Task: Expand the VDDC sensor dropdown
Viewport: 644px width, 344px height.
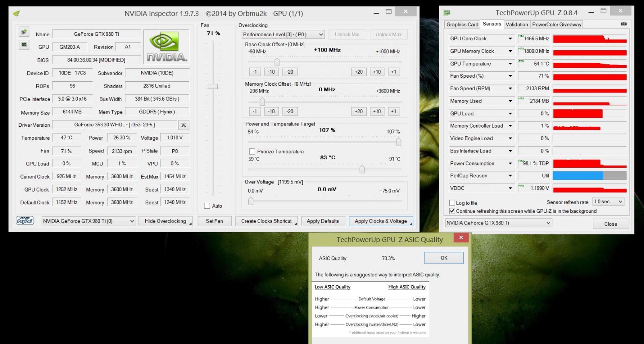Action: pos(510,188)
